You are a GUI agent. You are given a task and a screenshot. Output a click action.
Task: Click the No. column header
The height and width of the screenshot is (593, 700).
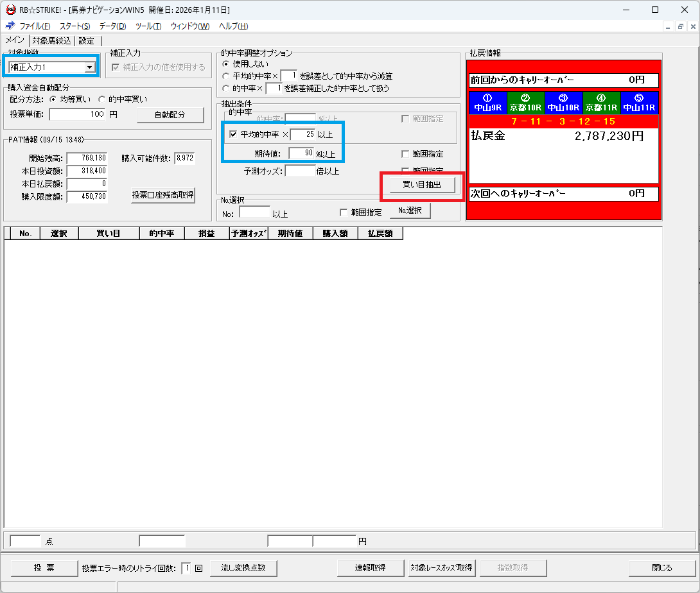[x=26, y=234]
